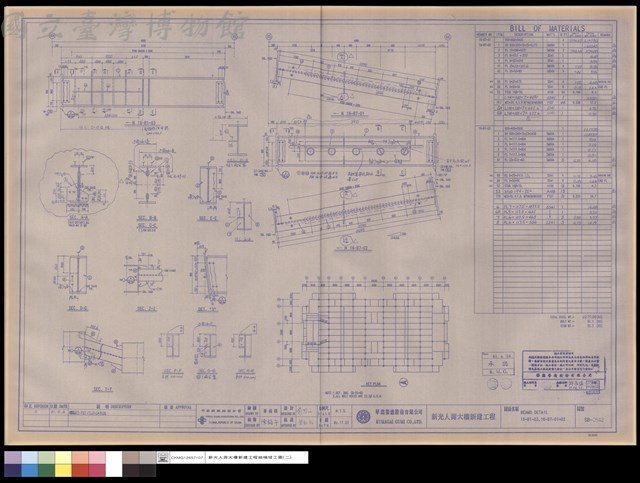Click the pale green swatch in the top row
This screenshot has height=483, width=640.
point(46,457)
